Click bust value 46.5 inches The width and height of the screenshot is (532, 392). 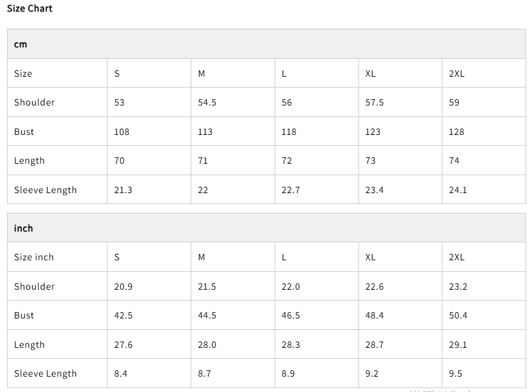click(x=291, y=315)
